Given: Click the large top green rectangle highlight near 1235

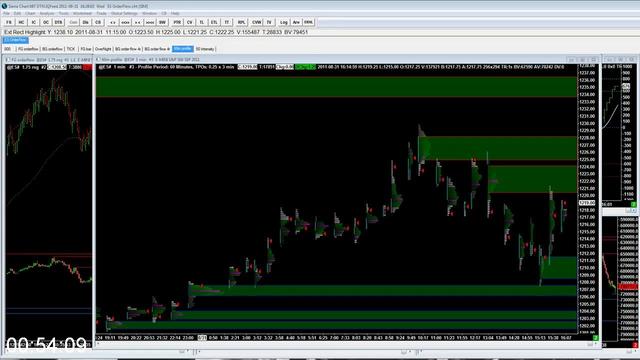Looking at the screenshot, I should [x=336, y=87].
